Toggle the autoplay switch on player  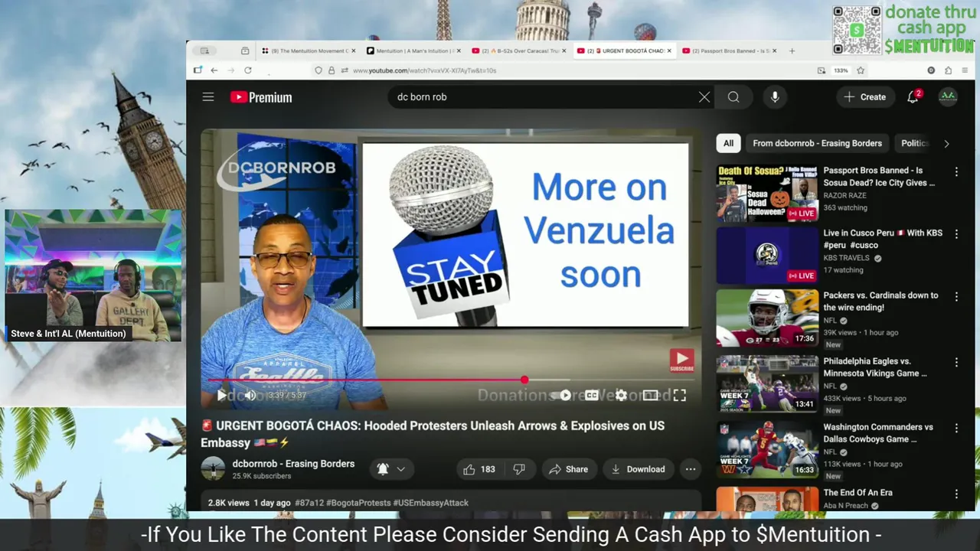(x=563, y=395)
